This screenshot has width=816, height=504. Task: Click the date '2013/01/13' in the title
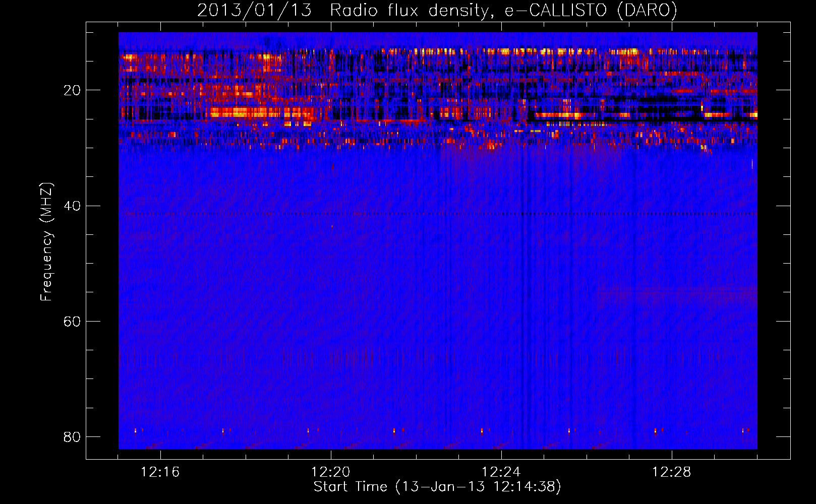(254, 11)
